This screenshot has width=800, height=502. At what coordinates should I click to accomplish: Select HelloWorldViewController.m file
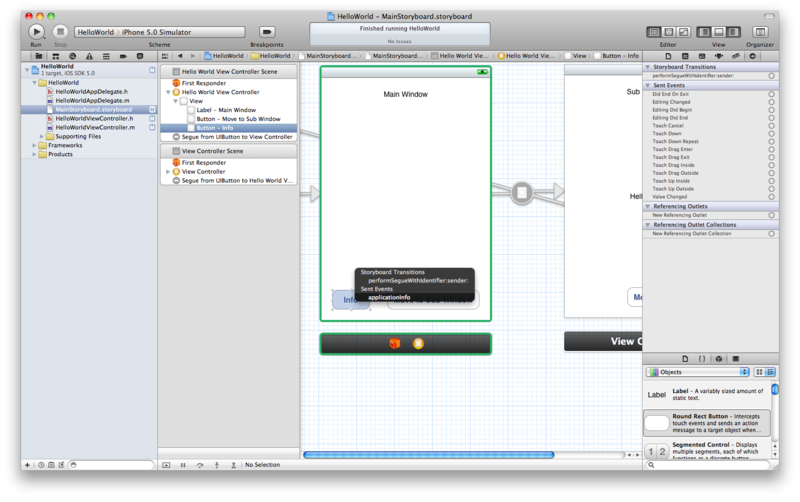click(94, 128)
